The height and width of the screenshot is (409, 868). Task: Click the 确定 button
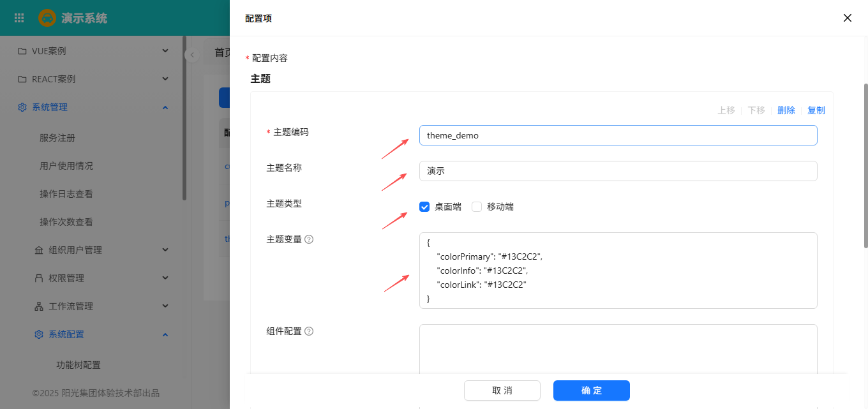tap(591, 390)
